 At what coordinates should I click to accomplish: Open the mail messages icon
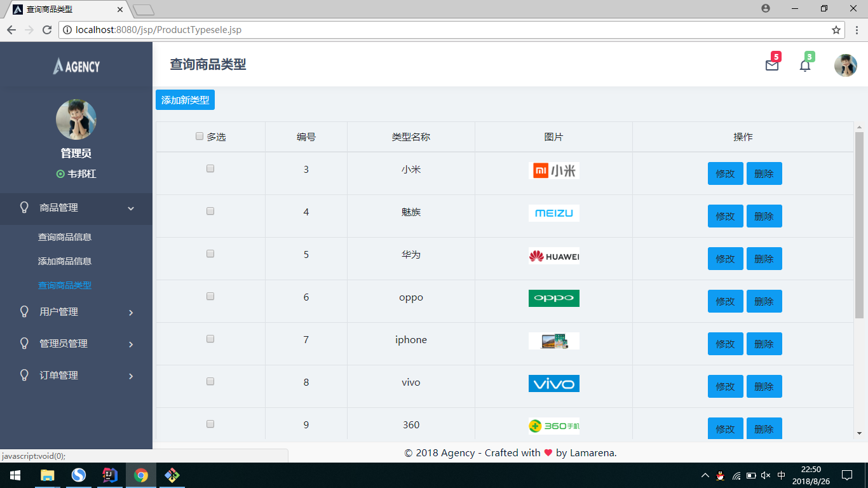[772, 65]
